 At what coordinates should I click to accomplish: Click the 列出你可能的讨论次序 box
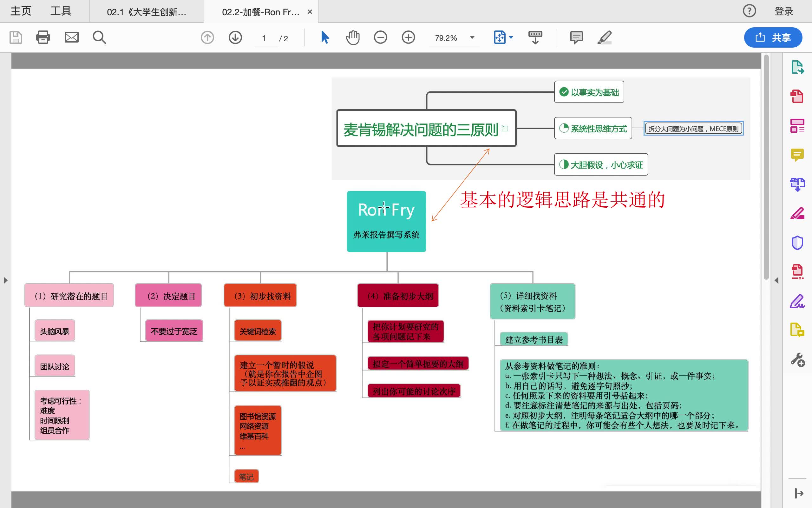414,391
